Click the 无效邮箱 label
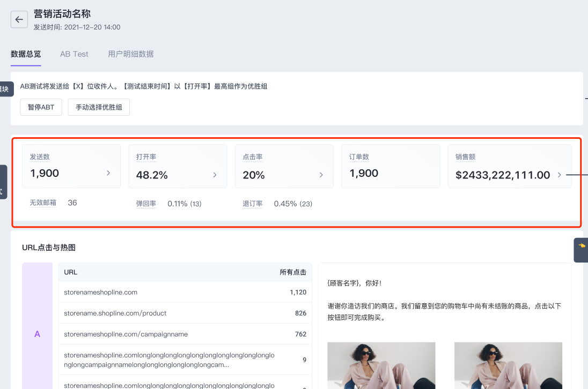 click(43, 203)
